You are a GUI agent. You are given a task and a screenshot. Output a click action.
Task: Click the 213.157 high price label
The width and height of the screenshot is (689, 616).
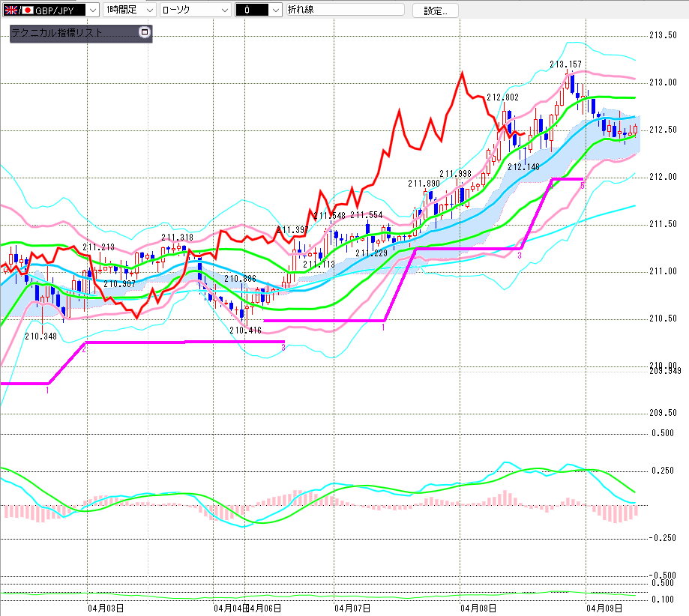tap(565, 64)
